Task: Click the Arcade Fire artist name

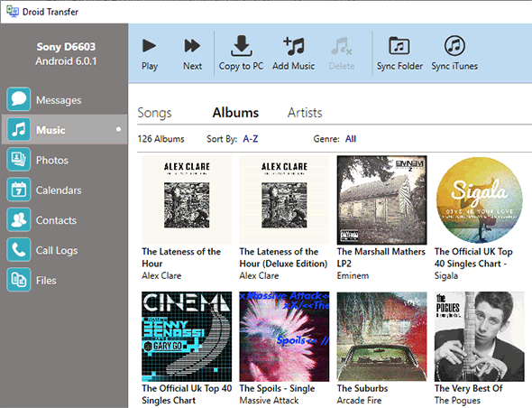Action: 359,401
